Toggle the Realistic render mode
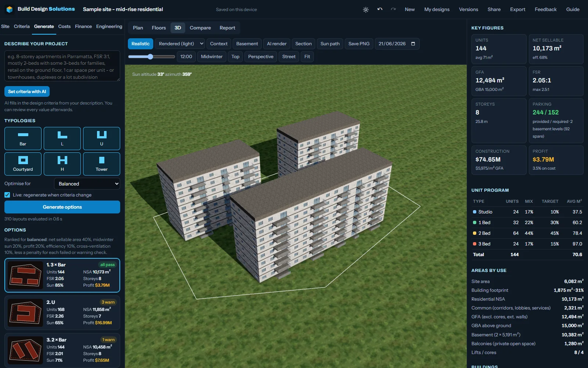 tap(140, 44)
